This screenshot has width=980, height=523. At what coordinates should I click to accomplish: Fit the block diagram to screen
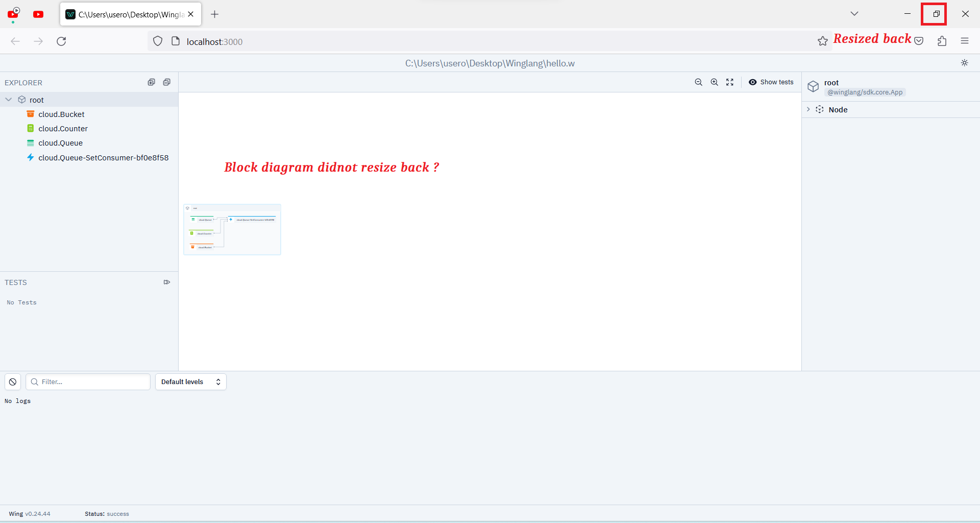(x=729, y=82)
